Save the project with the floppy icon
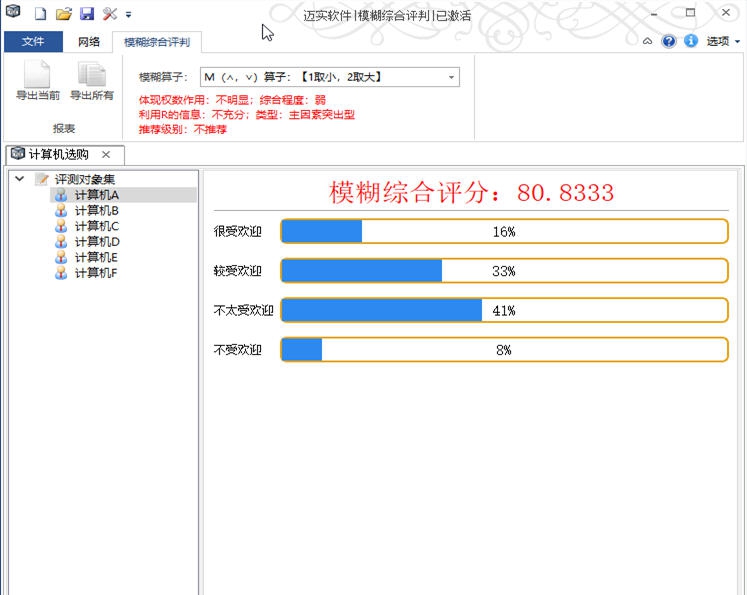This screenshot has height=595, width=747. (x=87, y=14)
